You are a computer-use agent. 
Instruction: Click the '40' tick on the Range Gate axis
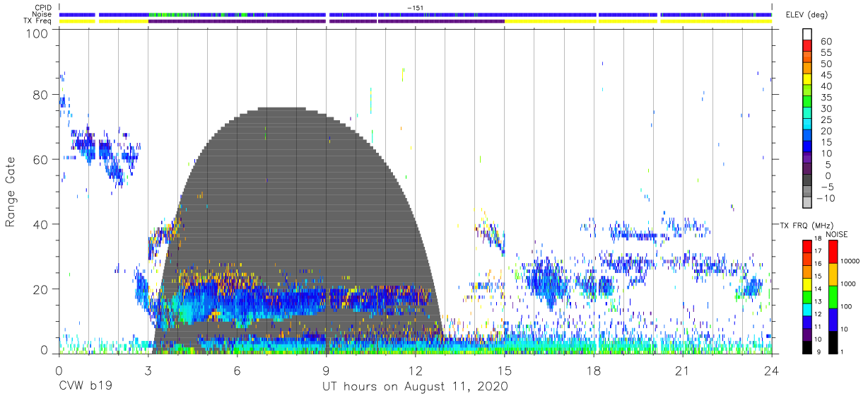tap(40, 224)
